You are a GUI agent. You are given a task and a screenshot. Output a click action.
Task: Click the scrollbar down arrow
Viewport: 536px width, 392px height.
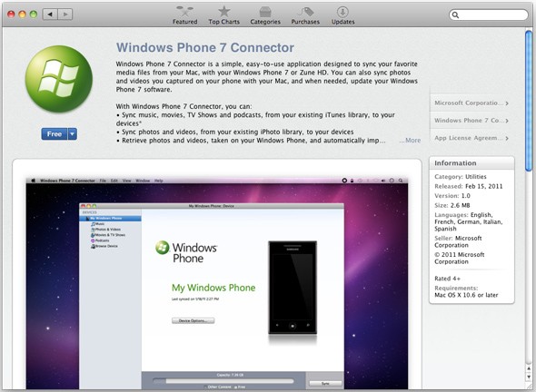click(529, 377)
